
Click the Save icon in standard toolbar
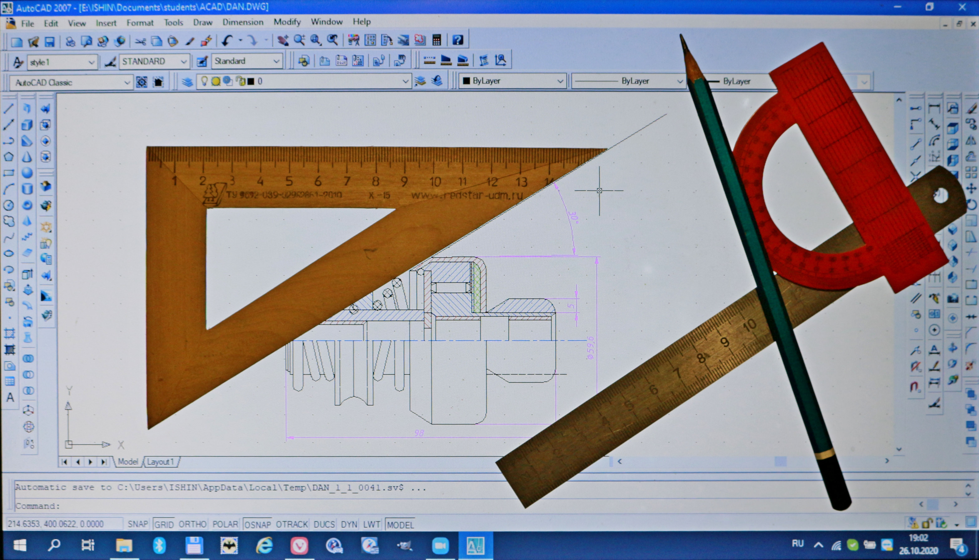[50, 41]
